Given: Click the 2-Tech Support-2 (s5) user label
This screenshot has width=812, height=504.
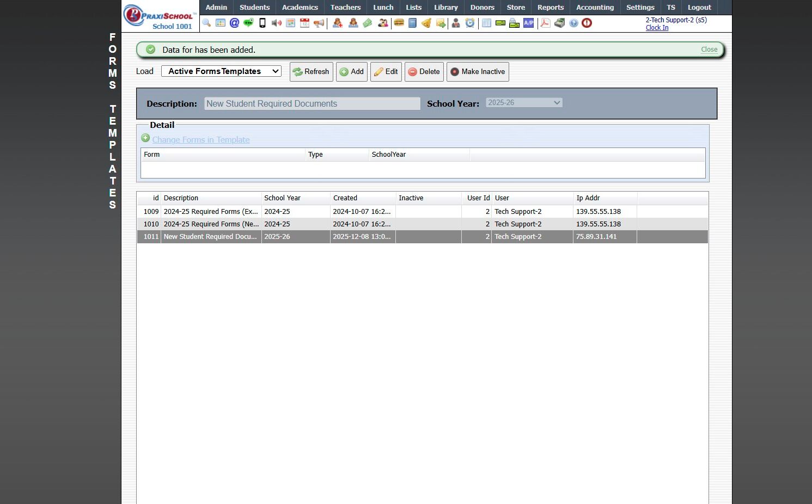Looking at the screenshot, I should pos(676,20).
